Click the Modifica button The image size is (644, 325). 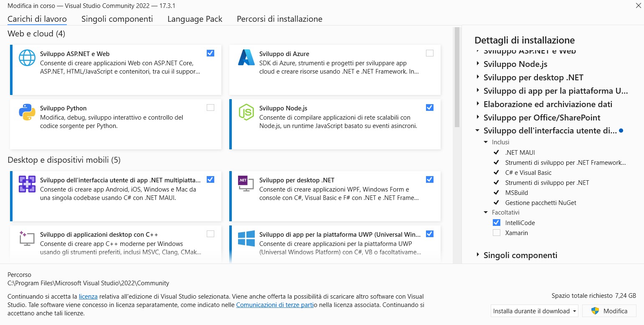pyautogui.click(x=609, y=311)
